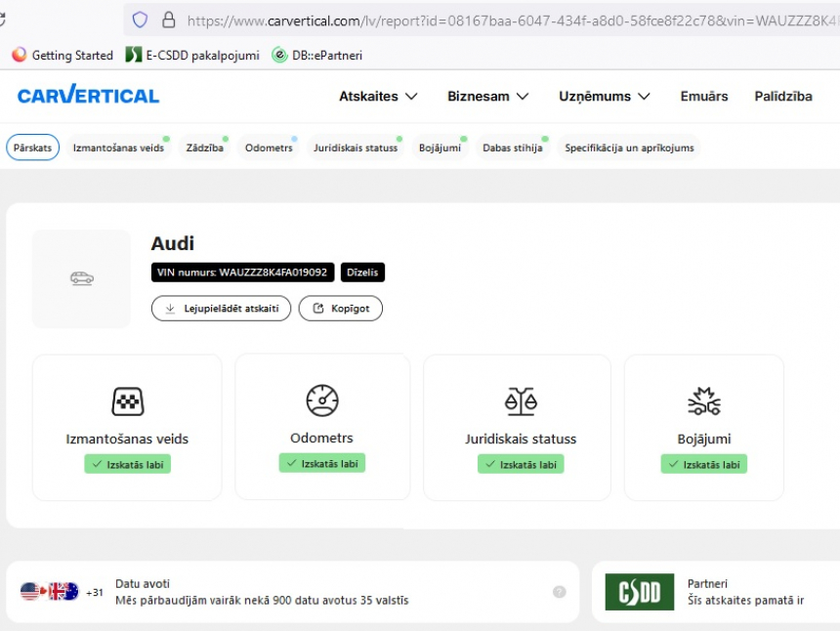
Task: Click the +31 countries count
Action: coord(95,593)
